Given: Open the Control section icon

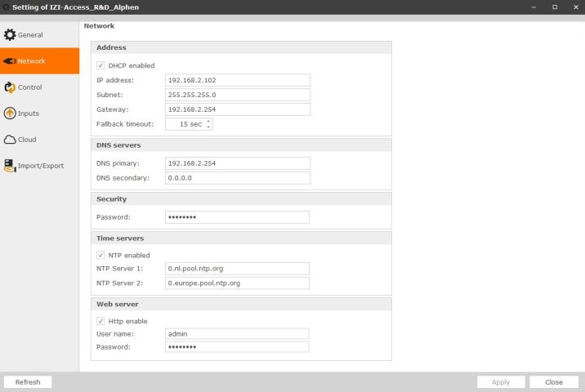Looking at the screenshot, I should point(10,87).
